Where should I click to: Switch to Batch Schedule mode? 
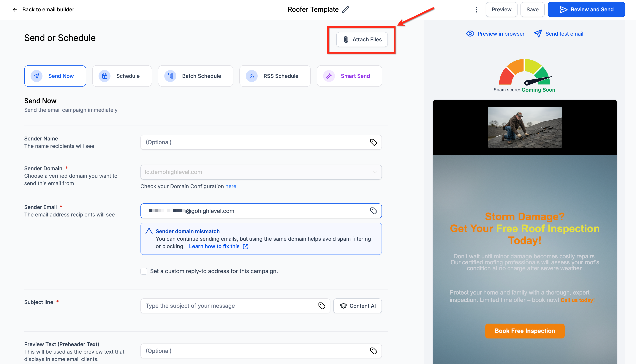coord(195,76)
